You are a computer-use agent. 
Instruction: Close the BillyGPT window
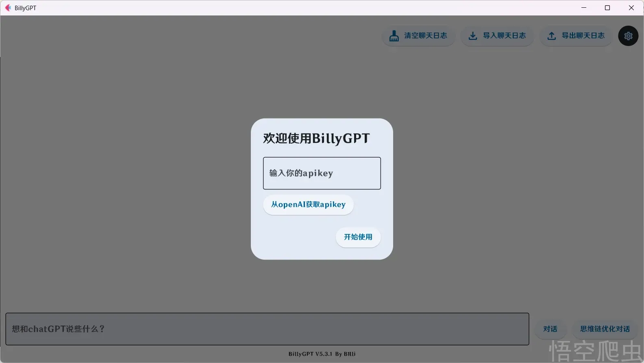tap(631, 8)
